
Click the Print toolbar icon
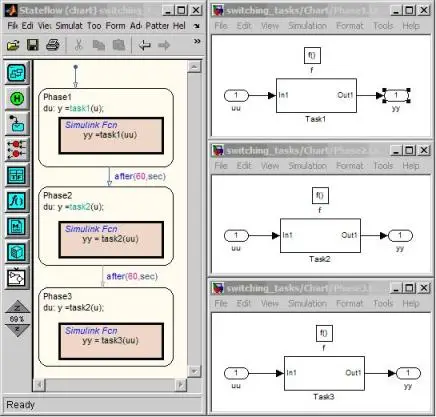point(53,45)
